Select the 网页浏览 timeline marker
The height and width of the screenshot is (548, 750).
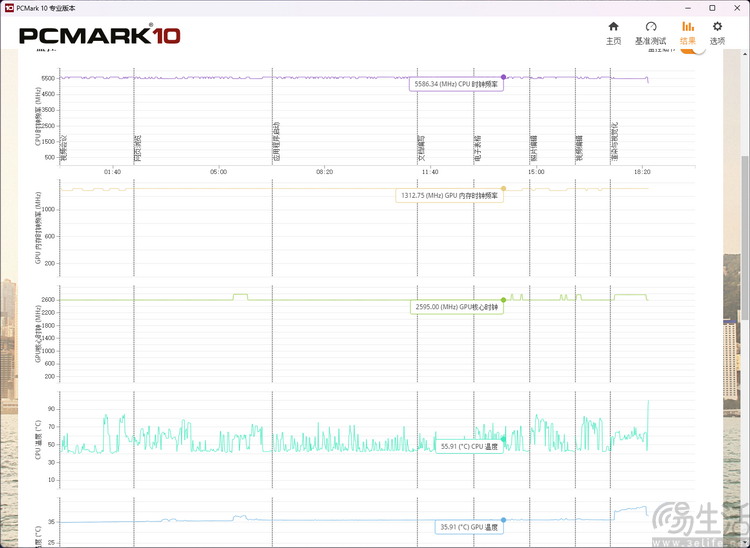pyautogui.click(x=138, y=148)
